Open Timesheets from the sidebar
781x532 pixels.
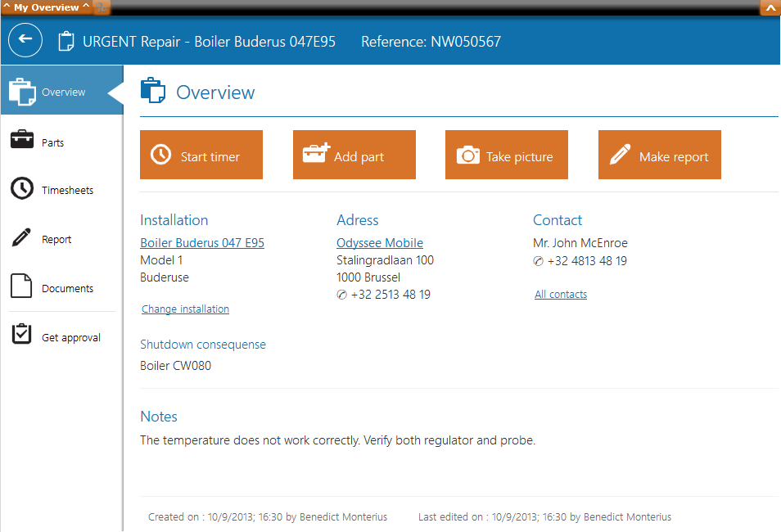click(67, 191)
